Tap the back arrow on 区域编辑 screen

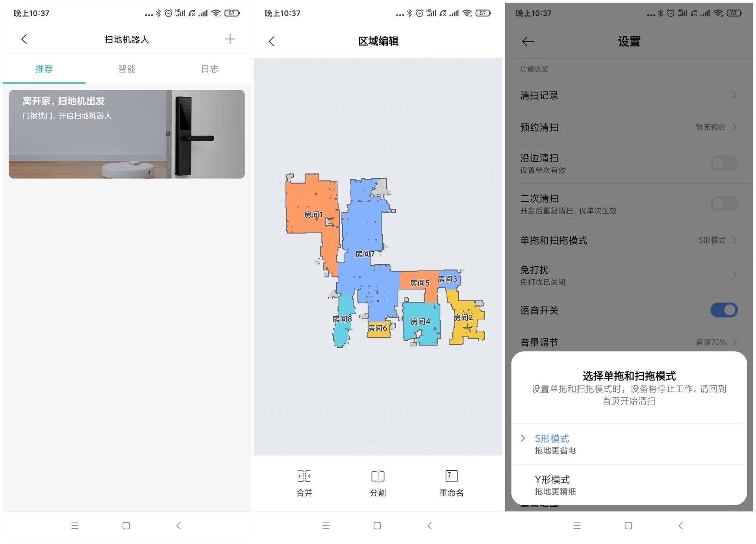[271, 41]
